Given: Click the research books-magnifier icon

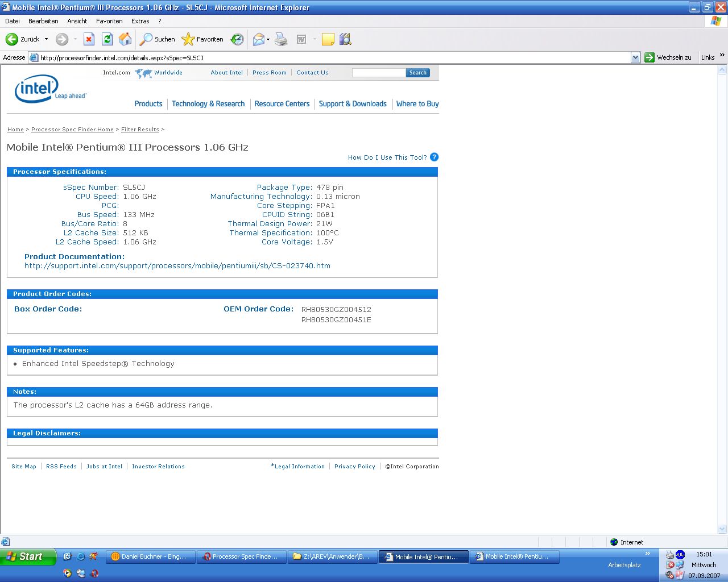Looking at the screenshot, I should [x=345, y=39].
